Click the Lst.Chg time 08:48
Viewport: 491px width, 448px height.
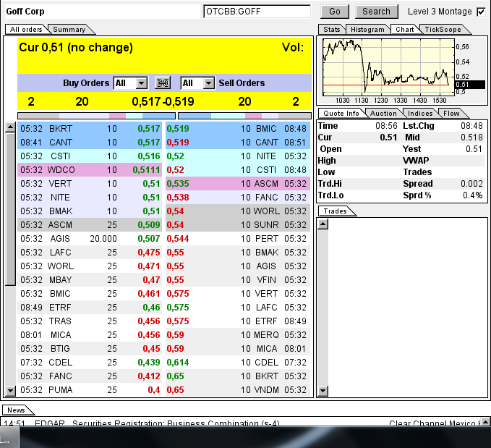tap(471, 126)
